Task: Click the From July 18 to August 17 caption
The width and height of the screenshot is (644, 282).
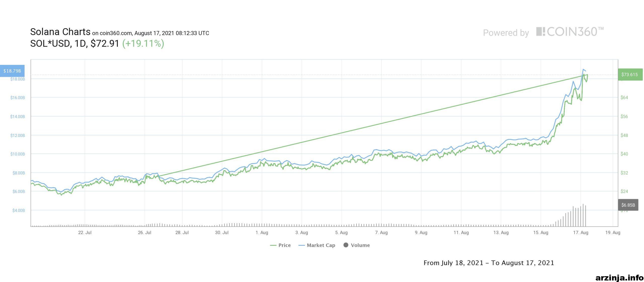Action: (489, 263)
